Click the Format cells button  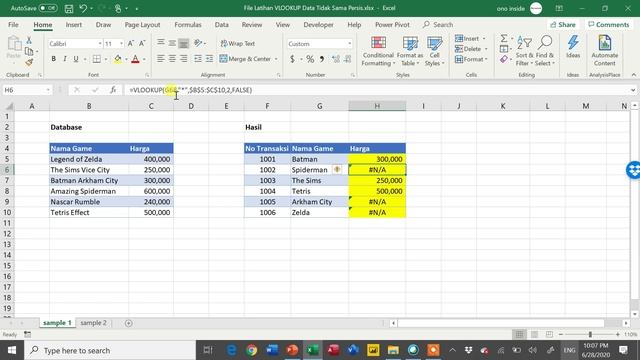tap(471, 60)
